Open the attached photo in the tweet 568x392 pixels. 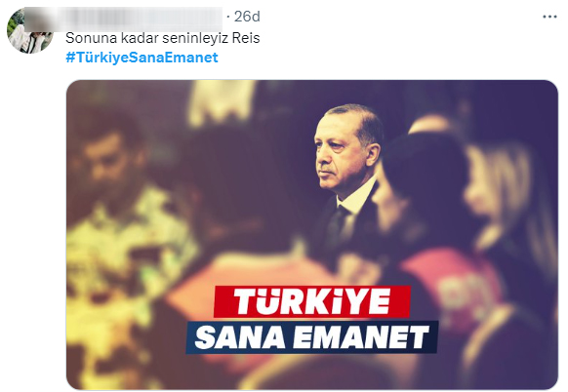(312, 235)
